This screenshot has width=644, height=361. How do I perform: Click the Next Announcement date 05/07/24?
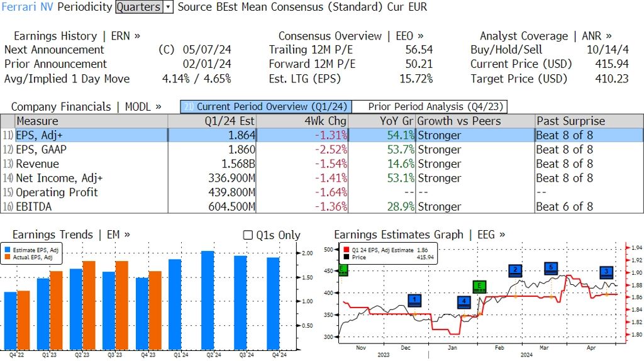coord(207,50)
